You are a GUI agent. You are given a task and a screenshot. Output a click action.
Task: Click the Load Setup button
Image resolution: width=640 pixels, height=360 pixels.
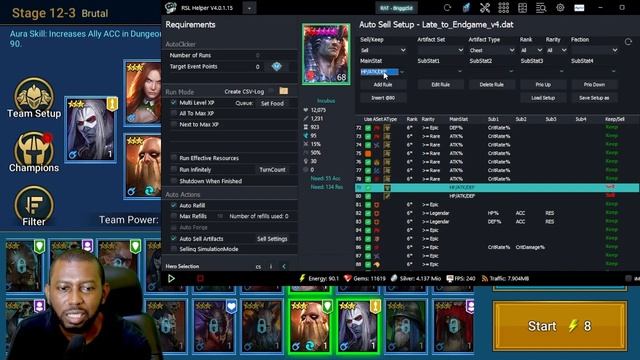point(543,98)
